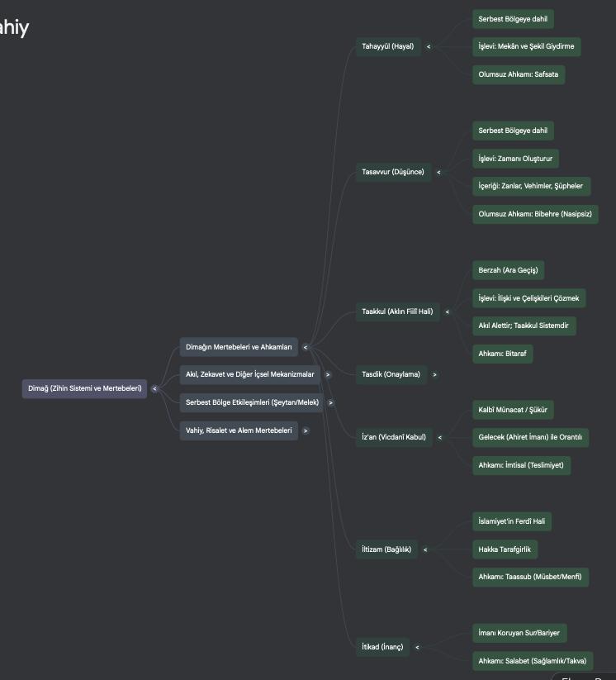Expand Vahiy, Risalet ve Alem Mertebeleri arrow
616x680 pixels.
pyautogui.click(x=306, y=430)
